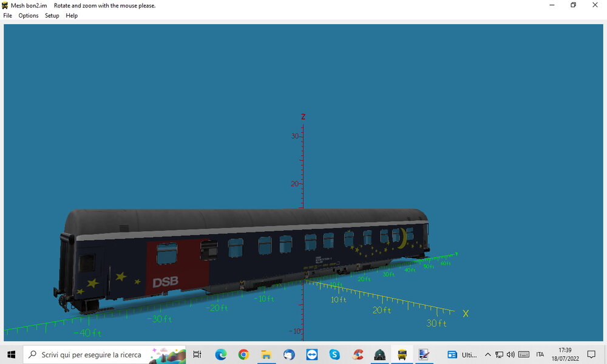The image size is (607, 364).
Task: Open the Setup menu
Action: [52, 16]
